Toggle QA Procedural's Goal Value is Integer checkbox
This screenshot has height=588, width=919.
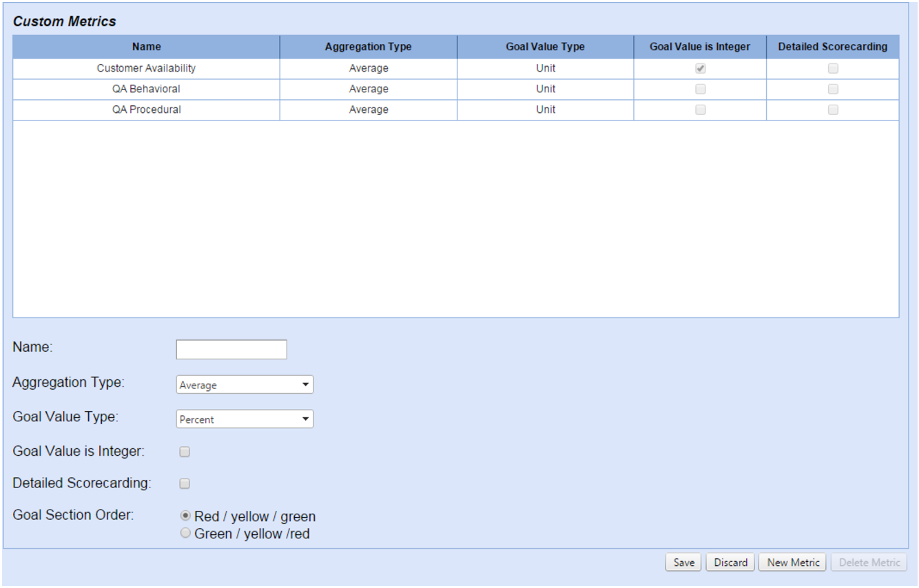[x=701, y=110]
